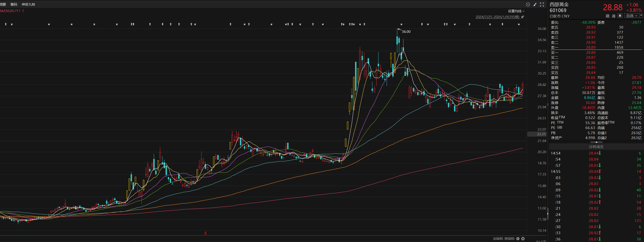Image resolution: width=644 pixels, height=242 pixels.
Task: Toggle the 融 margin trading tag
Action: pyautogui.click(x=608, y=16)
